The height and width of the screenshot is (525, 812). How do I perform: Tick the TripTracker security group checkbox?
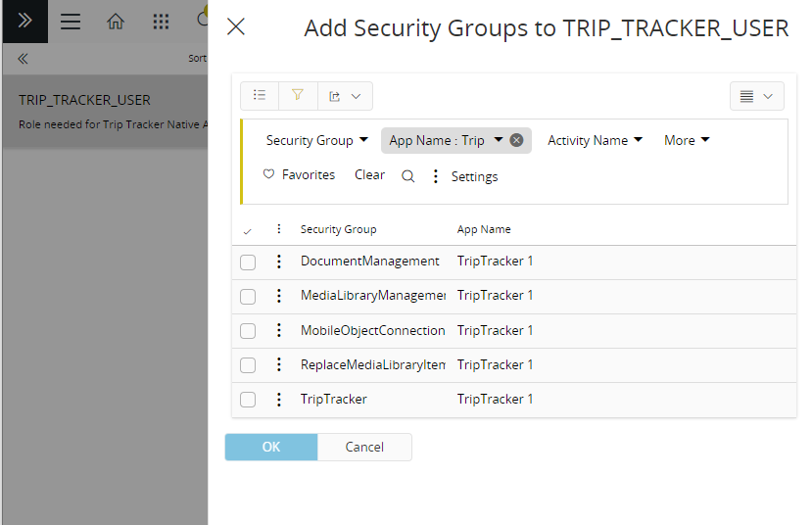point(248,400)
